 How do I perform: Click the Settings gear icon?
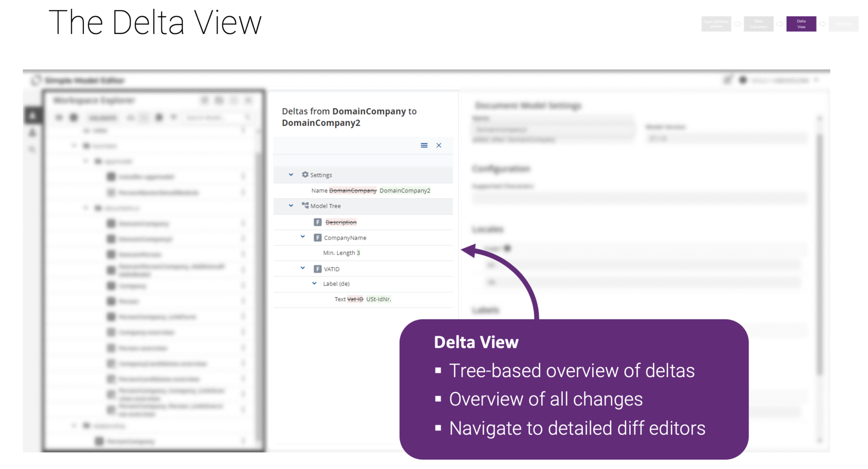click(x=305, y=175)
